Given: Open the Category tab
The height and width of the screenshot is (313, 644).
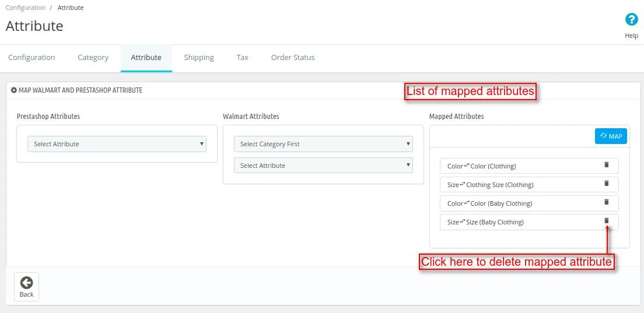Looking at the screenshot, I should pos(93,58).
